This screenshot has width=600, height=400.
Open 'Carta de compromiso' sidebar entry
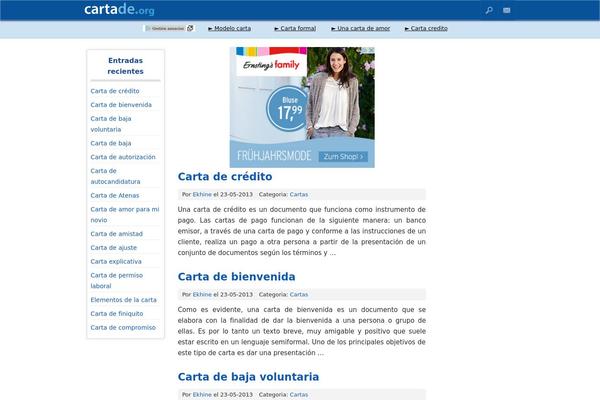point(122,327)
